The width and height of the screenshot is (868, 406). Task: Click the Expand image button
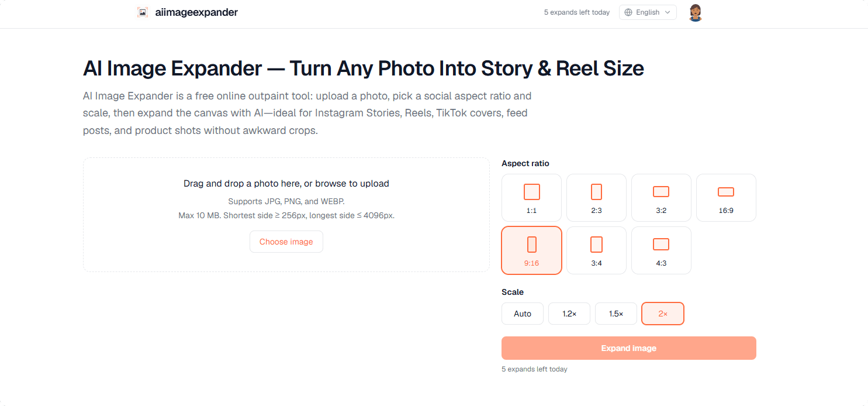click(629, 348)
